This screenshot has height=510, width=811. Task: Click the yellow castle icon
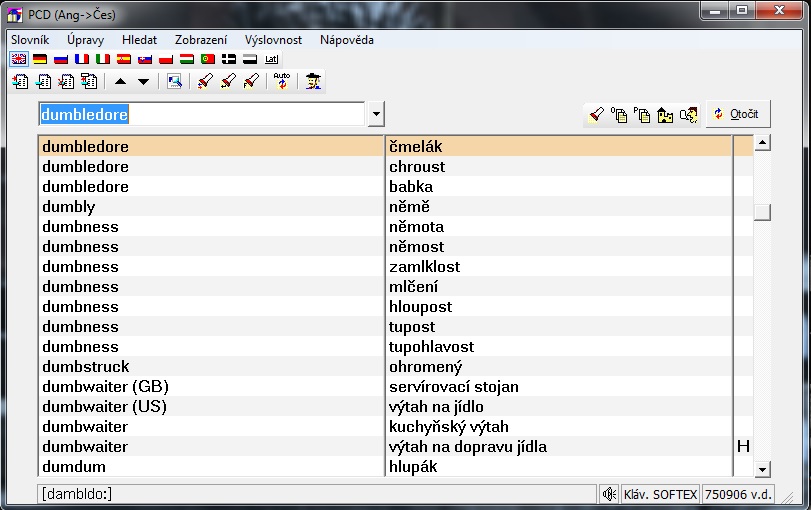click(665, 114)
